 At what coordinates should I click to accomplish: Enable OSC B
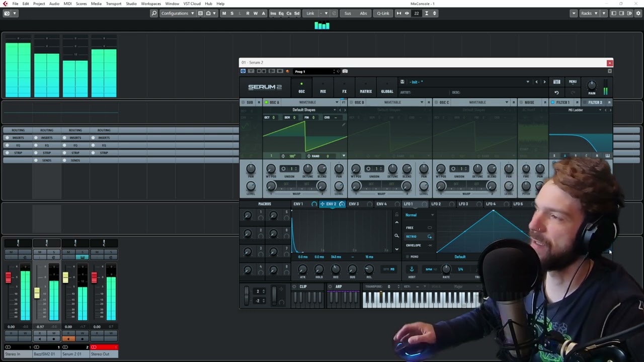tap(351, 103)
